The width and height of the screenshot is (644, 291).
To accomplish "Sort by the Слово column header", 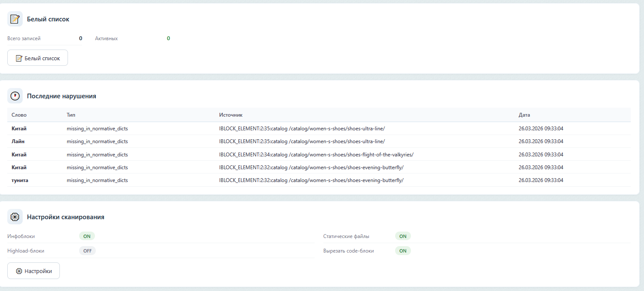I will point(19,115).
